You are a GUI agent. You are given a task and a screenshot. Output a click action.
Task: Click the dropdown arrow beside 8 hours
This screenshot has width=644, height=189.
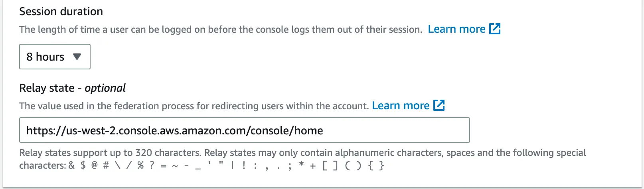(77, 57)
